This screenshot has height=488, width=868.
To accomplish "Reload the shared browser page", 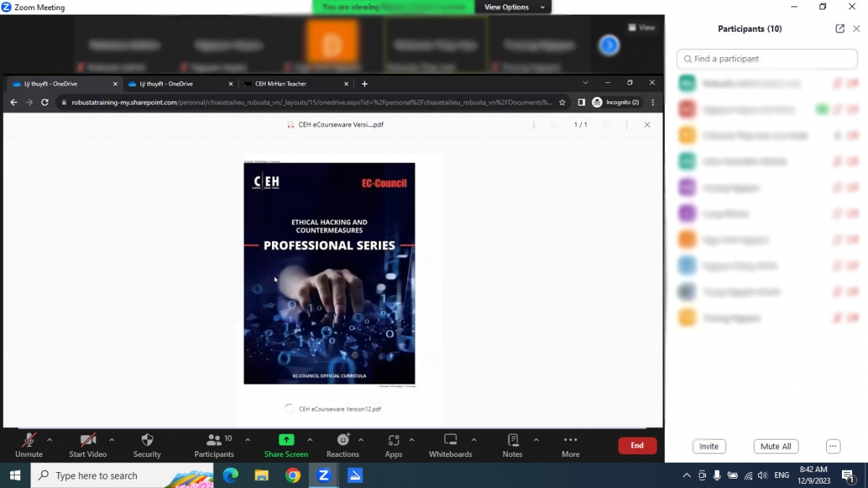I will pos(45,103).
